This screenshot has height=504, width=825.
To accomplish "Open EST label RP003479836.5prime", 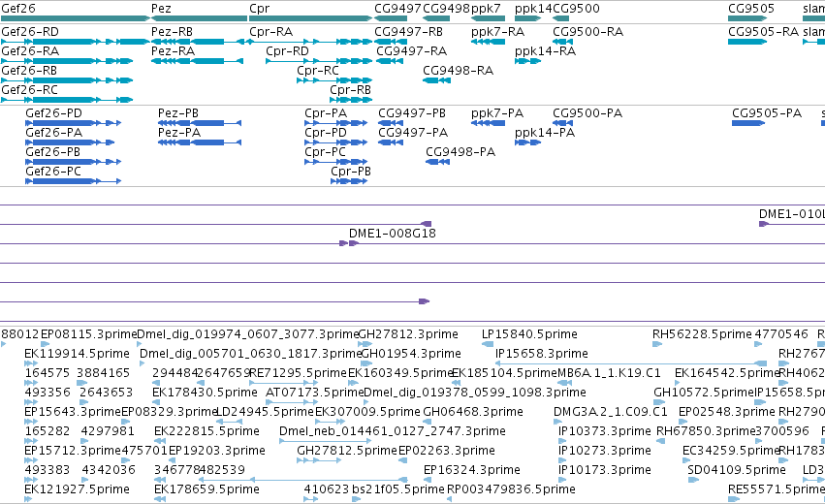I will [x=511, y=489].
